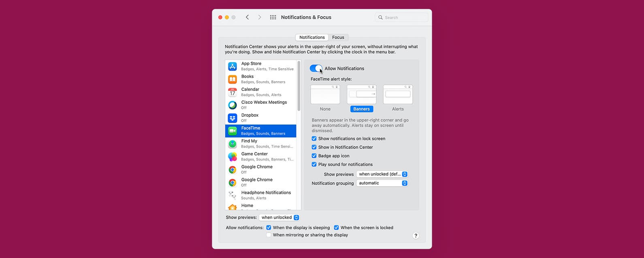Select Game Center row
The height and width of the screenshot is (258, 644).
click(261, 157)
